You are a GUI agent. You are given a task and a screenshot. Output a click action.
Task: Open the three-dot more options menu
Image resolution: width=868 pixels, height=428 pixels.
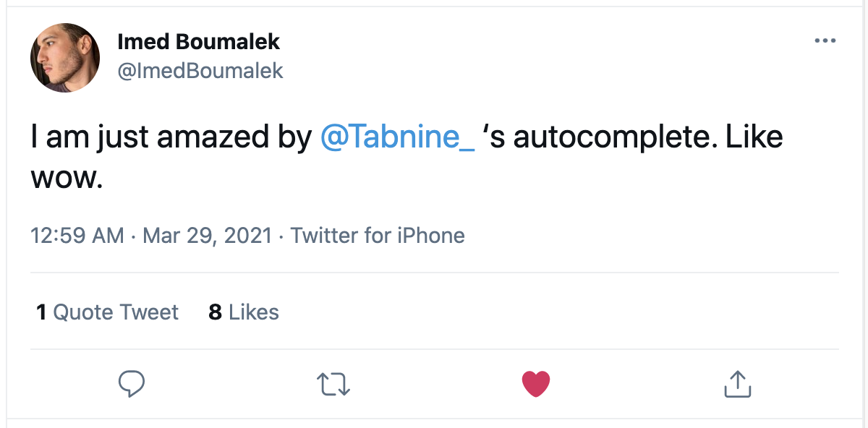824,41
